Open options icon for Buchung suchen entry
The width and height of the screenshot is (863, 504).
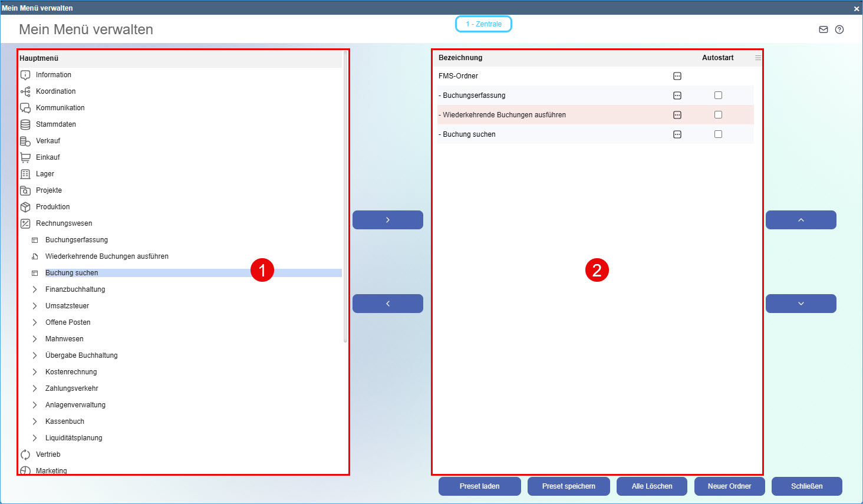point(677,134)
